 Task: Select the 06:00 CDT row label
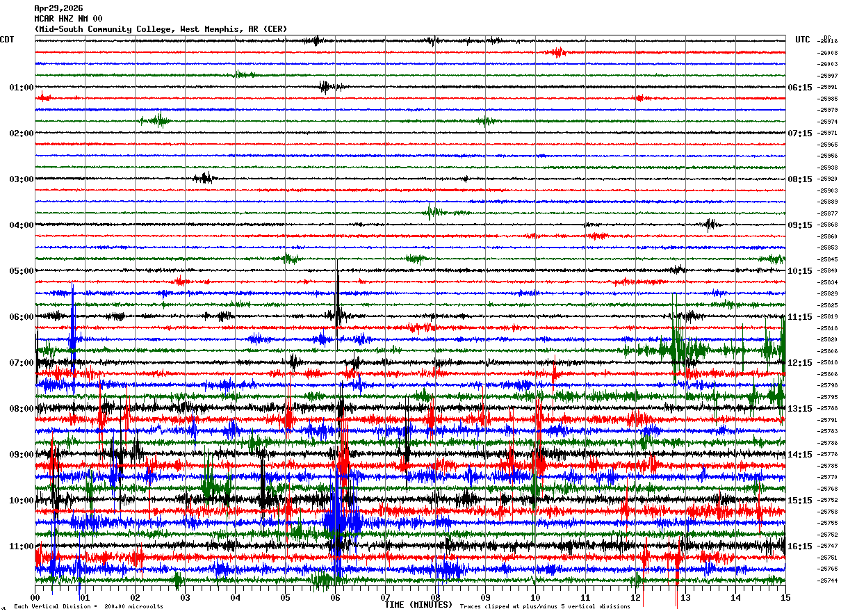tap(22, 316)
